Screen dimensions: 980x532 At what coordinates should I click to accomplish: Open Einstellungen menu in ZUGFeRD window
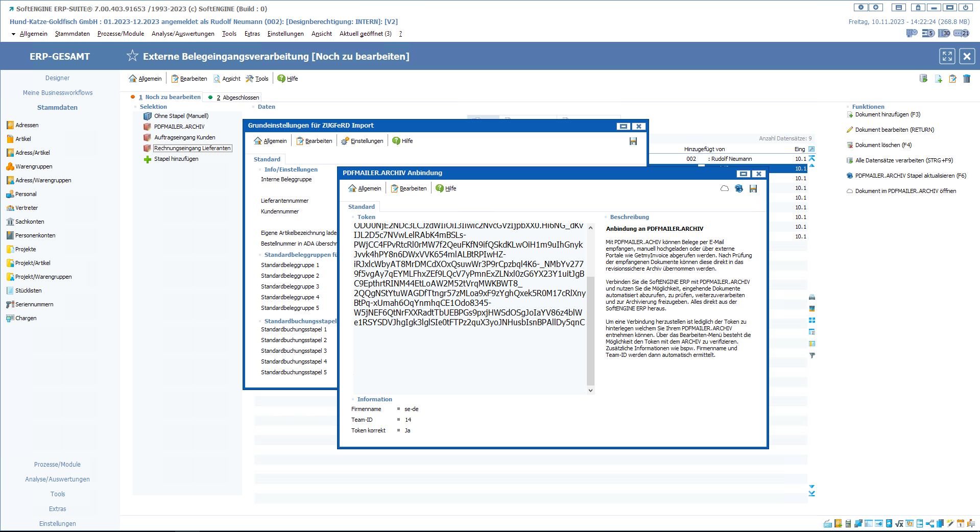[362, 141]
